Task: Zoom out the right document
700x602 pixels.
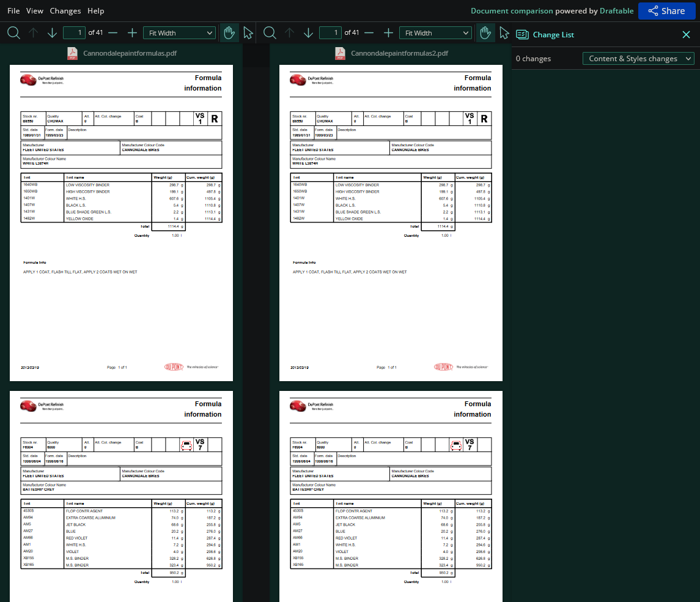Action: click(x=369, y=32)
